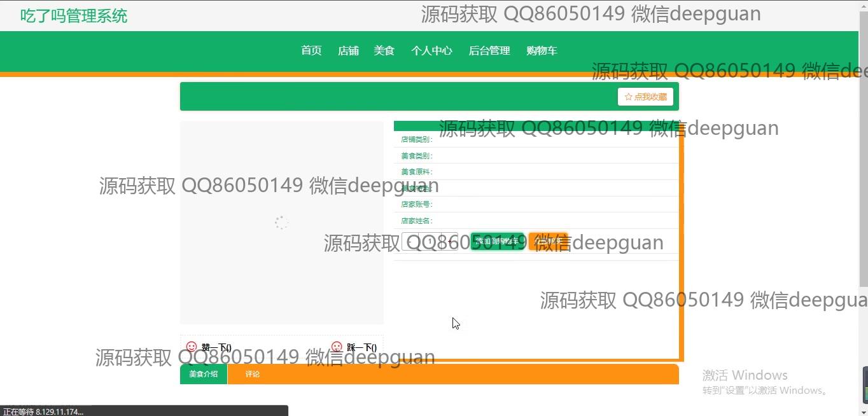Click the quantity number input field

click(430, 242)
